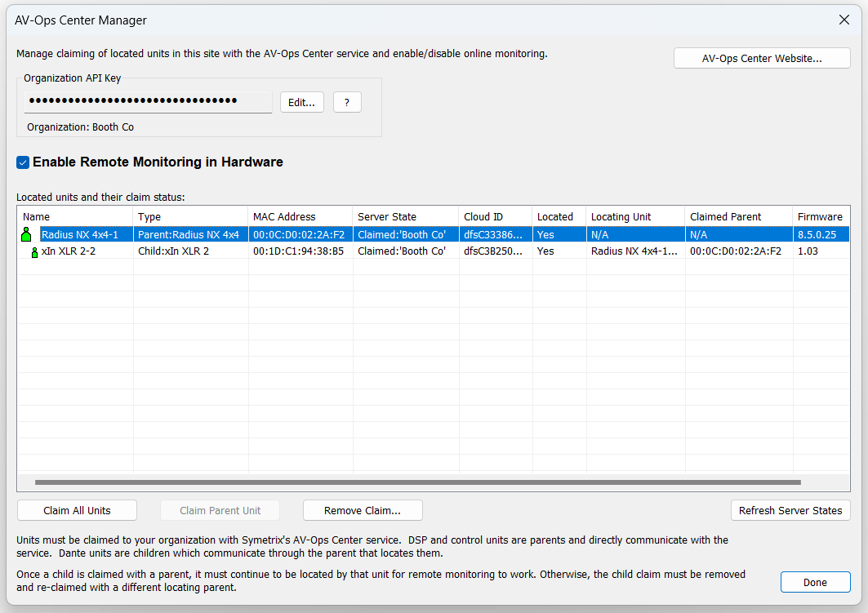Click MAC address 00:1D:C1:94:38:B5

(x=298, y=251)
